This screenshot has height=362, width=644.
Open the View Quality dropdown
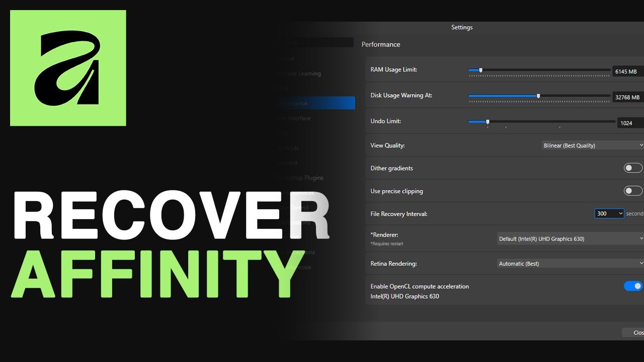(x=592, y=145)
